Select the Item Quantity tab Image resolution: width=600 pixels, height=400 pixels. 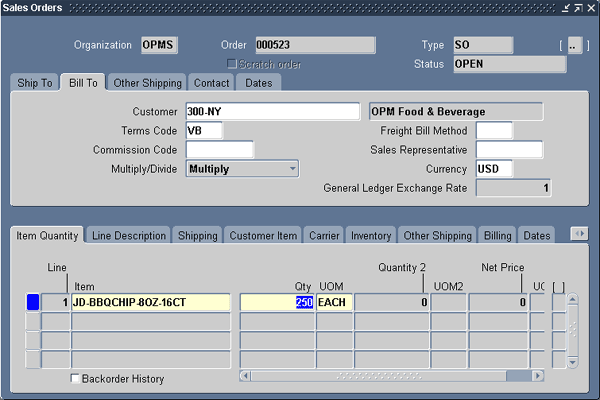tap(47, 235)
